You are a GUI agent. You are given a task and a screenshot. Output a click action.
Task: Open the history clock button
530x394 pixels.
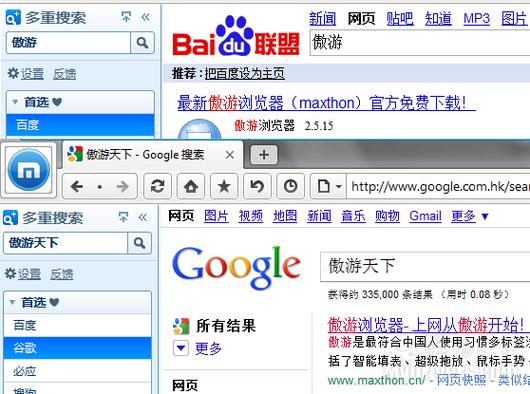290,186
